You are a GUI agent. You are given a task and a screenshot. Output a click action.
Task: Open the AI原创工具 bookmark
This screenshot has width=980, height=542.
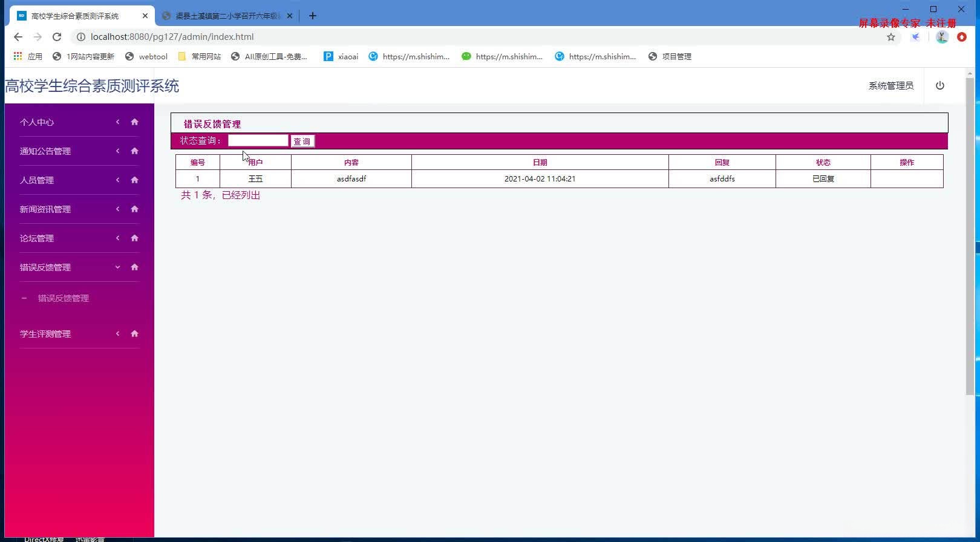point(269,56)
